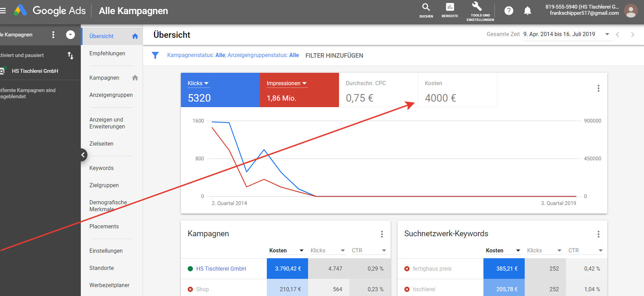Click the Kosten metric tile
The height and width of the screenshot is (296, 644).
458,90
